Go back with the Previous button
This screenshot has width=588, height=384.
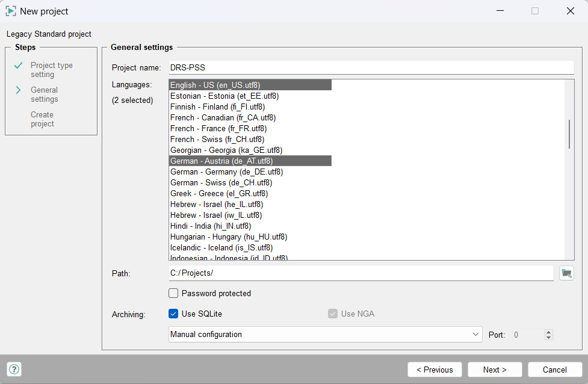[435, 370]
